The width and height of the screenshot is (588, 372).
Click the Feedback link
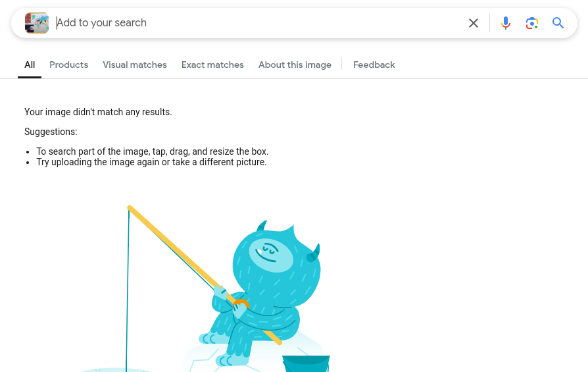point(374,65)
